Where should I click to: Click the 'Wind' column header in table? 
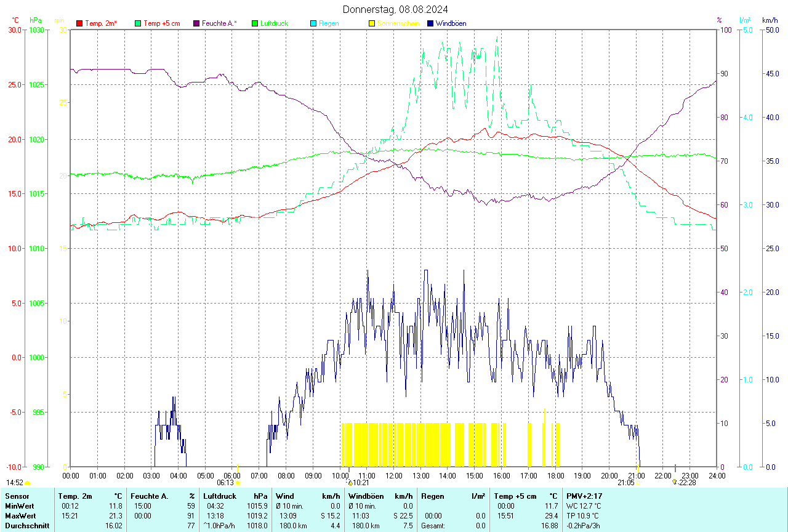pos(285,496)
